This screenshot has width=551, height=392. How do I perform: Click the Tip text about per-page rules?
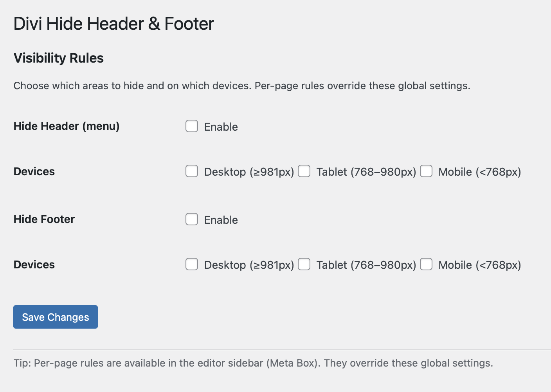253,363
